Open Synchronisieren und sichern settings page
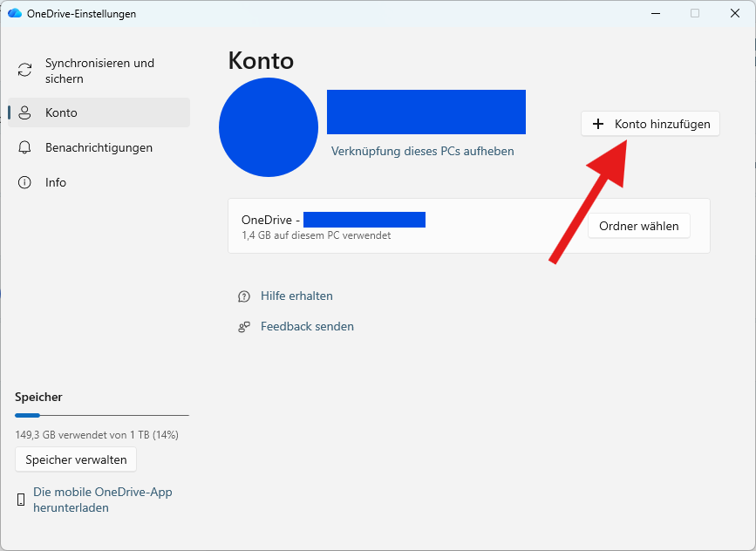Image resolution: width=756 pixels, height=551 pixels. click(x=99, y=71)
